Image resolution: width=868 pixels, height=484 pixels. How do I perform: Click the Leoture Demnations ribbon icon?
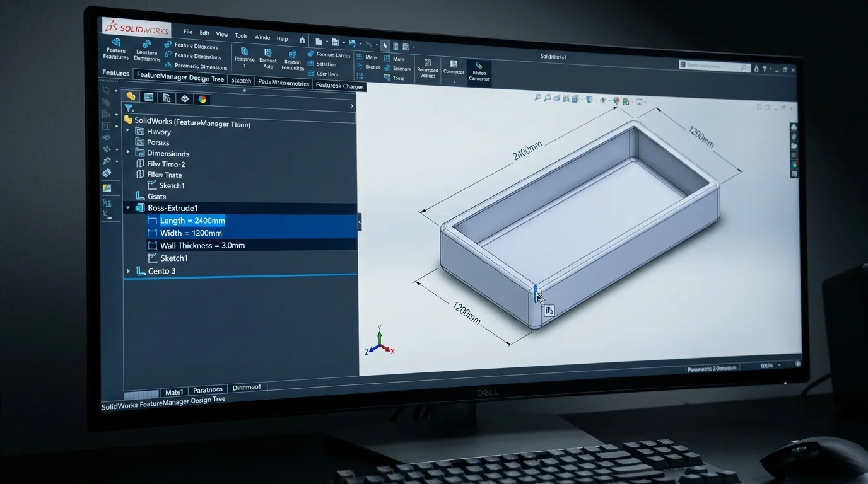coord(147,51)
